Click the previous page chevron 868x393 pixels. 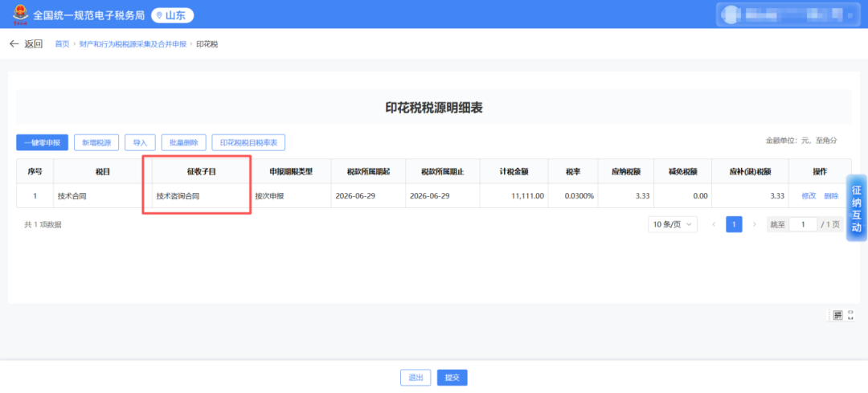[714, 224]
